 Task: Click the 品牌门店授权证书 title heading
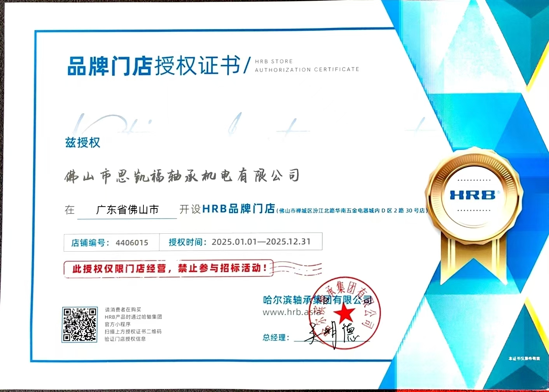154,66
